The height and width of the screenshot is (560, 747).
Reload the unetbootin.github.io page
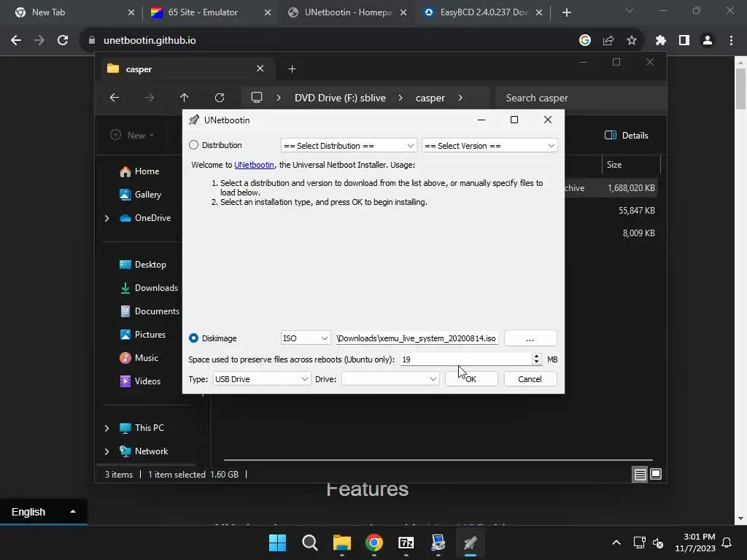tap(63, 41)
